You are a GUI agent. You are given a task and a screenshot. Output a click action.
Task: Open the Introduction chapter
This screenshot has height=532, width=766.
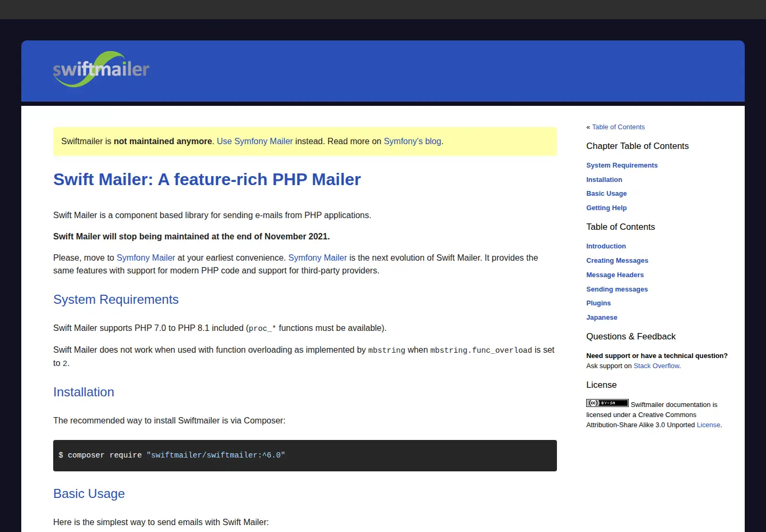pyautogui.click(x=606, y=246)
